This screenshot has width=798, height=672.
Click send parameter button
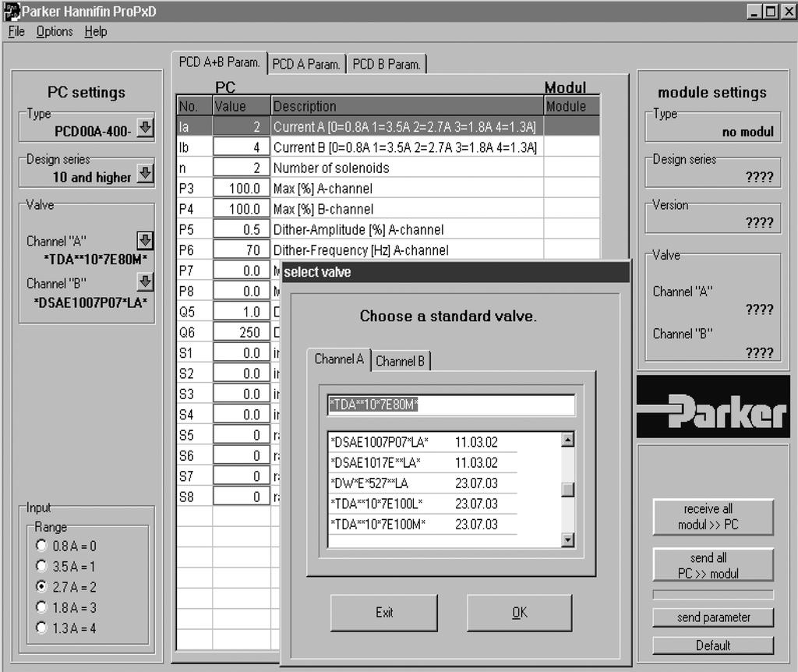point(713,617)
